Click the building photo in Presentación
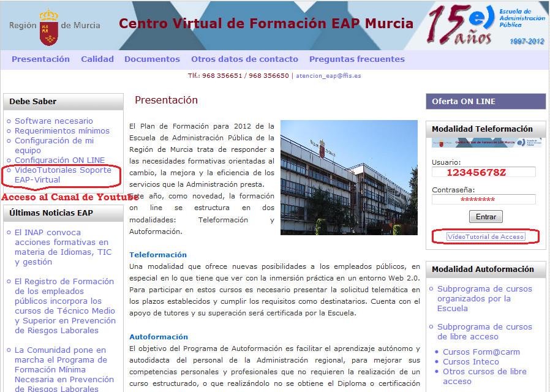The height and width of the screenshot is (392, 550). (349, 178)
